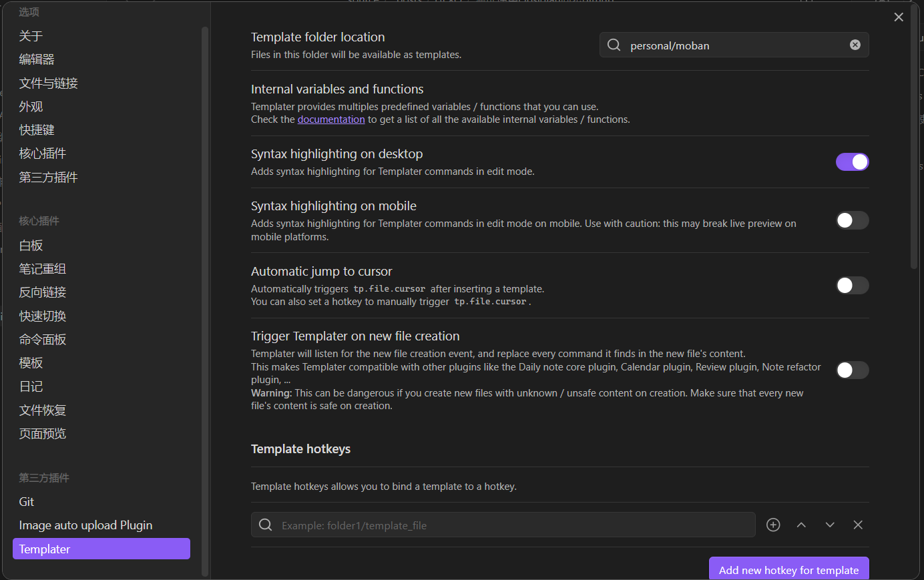Select the Templater plugin tab

[x=101, y=549]
